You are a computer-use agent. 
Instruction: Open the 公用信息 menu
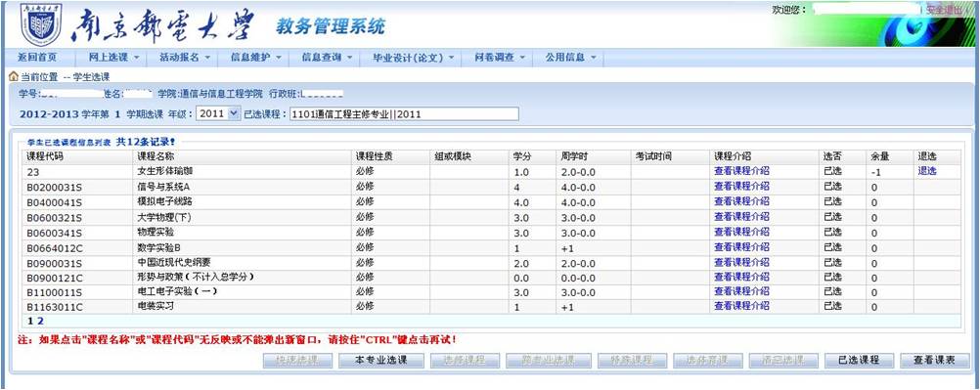570,57
